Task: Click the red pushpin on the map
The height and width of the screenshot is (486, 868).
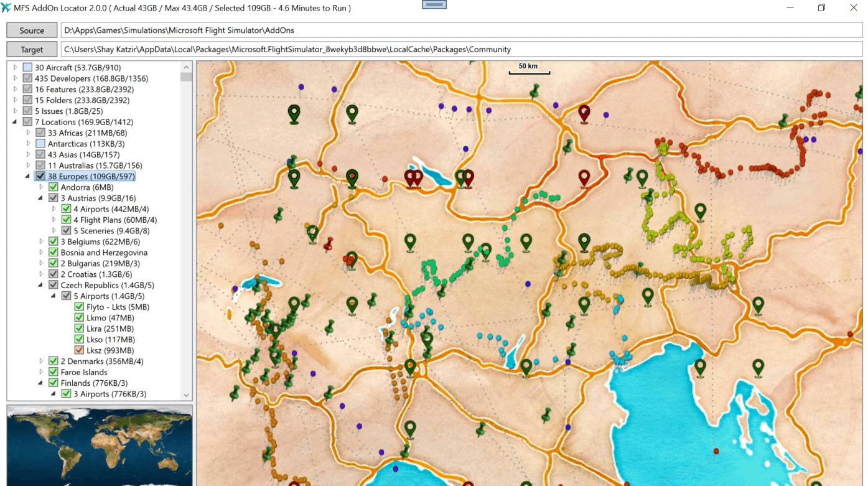Action: tap(328, 243)
